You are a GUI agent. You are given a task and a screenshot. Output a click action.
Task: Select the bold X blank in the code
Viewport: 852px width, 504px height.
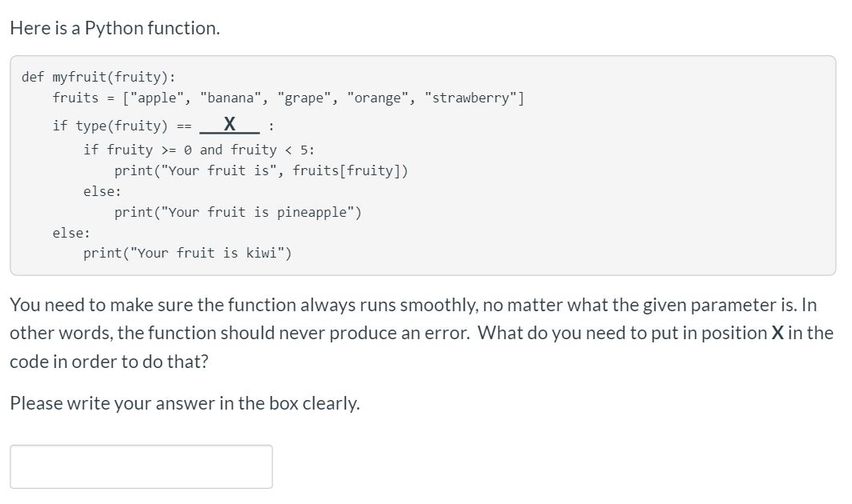(230, 123)
